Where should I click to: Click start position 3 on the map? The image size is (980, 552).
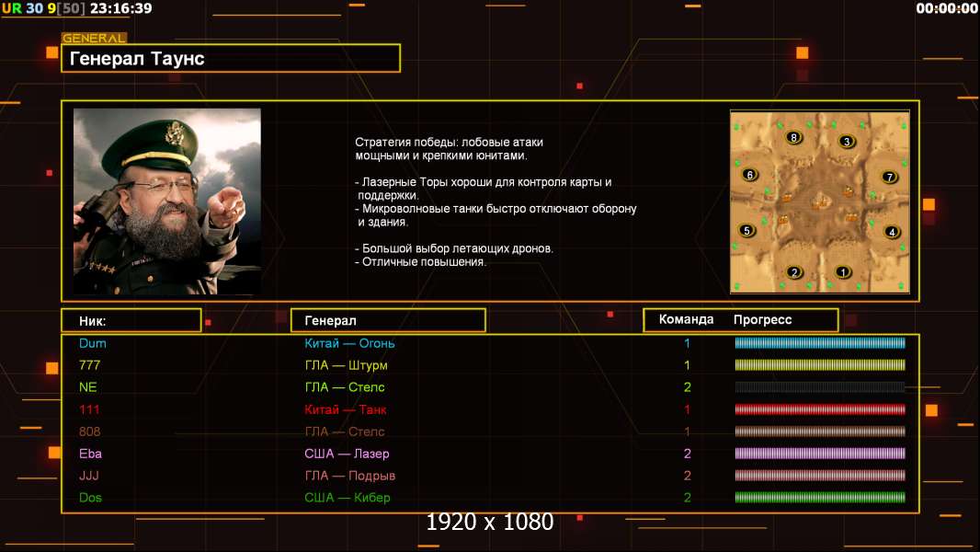point(847,142)
